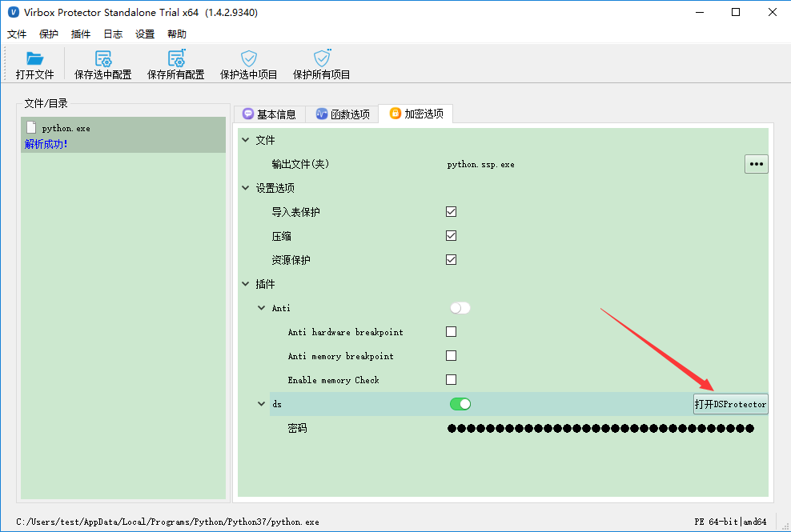Click the status bar file path text
This screenshot has height=532, width=791.
pyautogui.click(x=167, y=522)
